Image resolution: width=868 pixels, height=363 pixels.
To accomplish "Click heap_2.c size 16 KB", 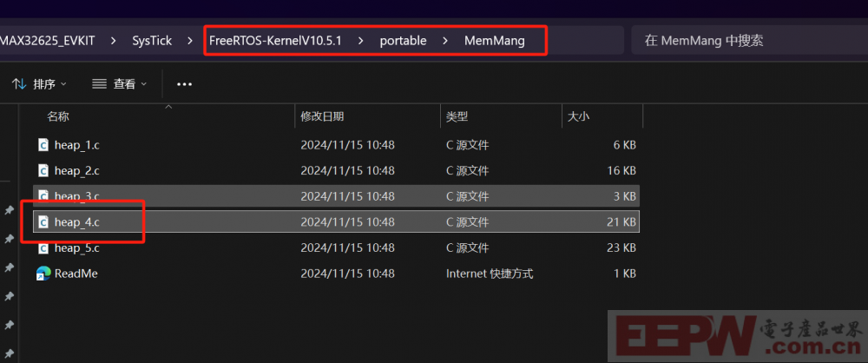I will (621, 171).
